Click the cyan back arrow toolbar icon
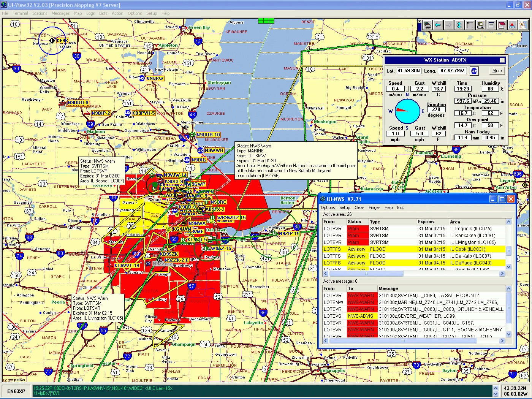The height and width of the screenshot is (399, 532). (438, 25)
